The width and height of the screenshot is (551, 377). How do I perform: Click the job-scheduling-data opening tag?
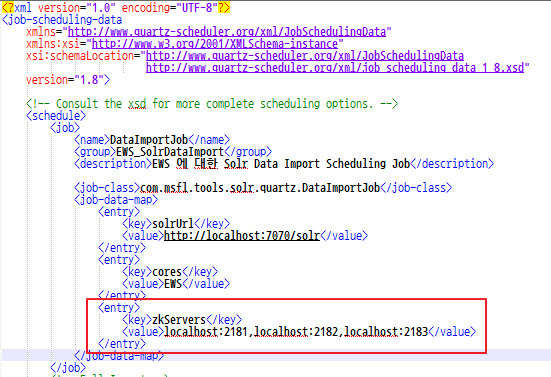tap(62, 20)
